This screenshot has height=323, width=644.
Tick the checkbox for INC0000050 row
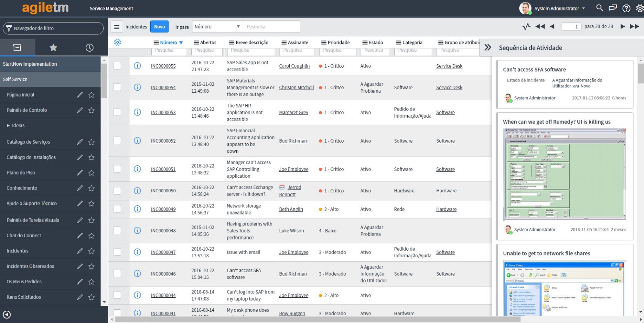coord(117,191)
